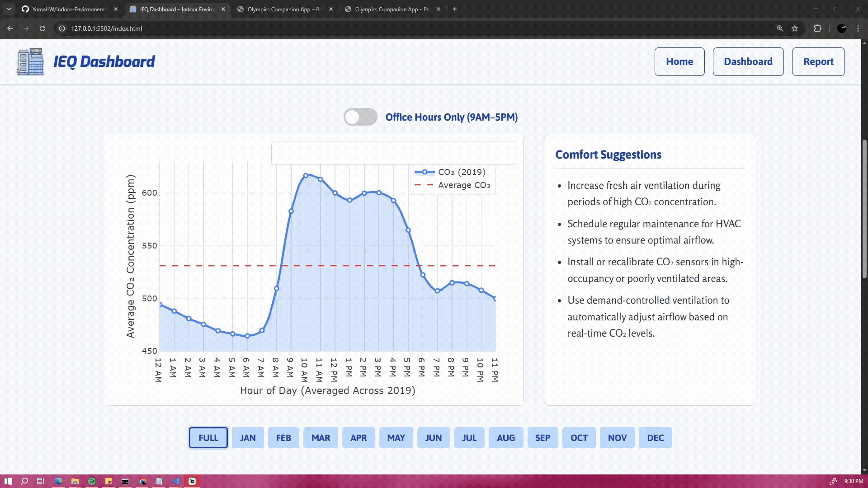Image resolution: width=868 pixels, height=488 pixels.
Task: Click the IEQ Dashboard building logo
Action: [x=29, y=61]
